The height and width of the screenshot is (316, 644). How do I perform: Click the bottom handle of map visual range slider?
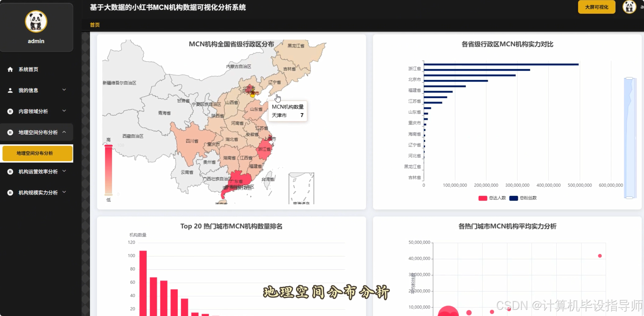click(109, 195)
